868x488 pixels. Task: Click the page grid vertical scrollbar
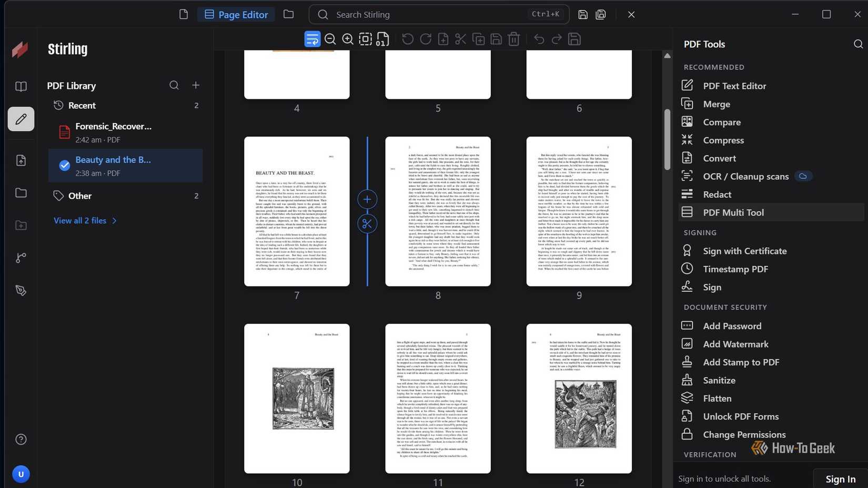coord(667,139)
